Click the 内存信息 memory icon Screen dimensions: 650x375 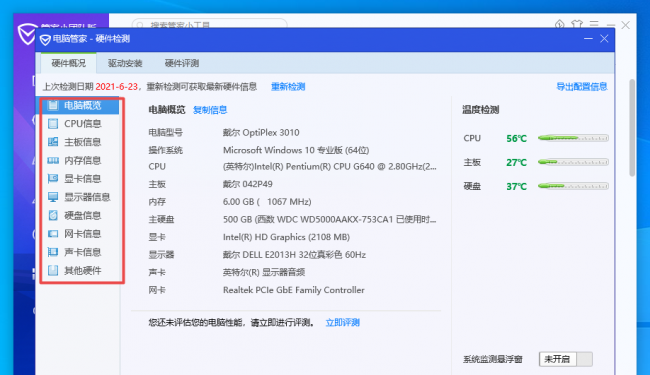point(53,160)
